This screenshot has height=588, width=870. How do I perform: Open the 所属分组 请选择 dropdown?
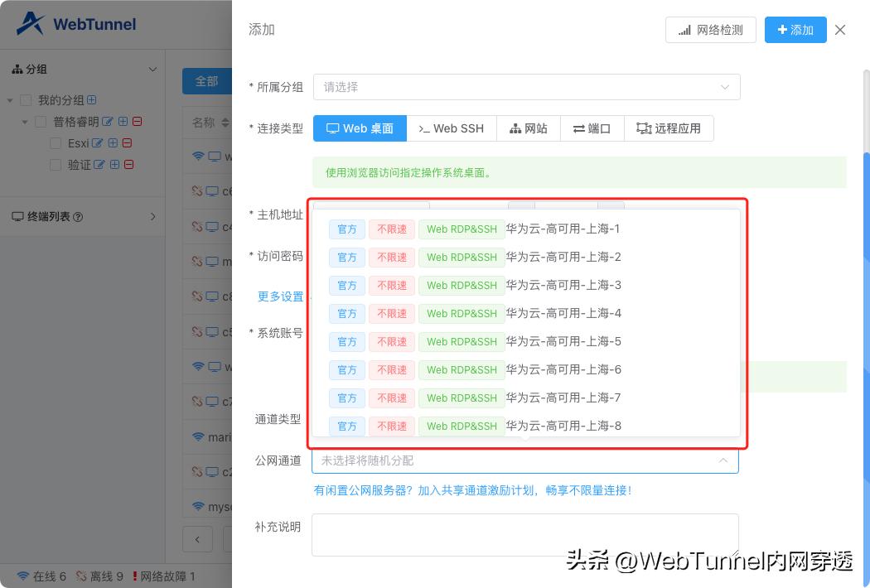click(525, 87)
